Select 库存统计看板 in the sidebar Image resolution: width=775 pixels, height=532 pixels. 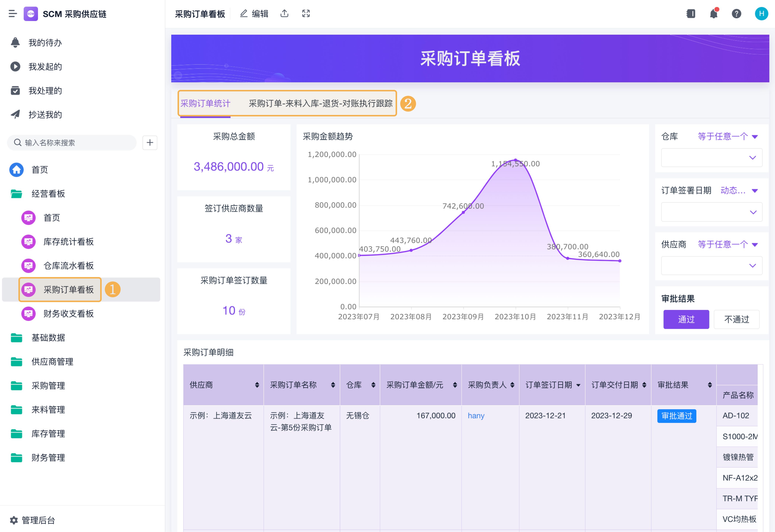(68, 241)
